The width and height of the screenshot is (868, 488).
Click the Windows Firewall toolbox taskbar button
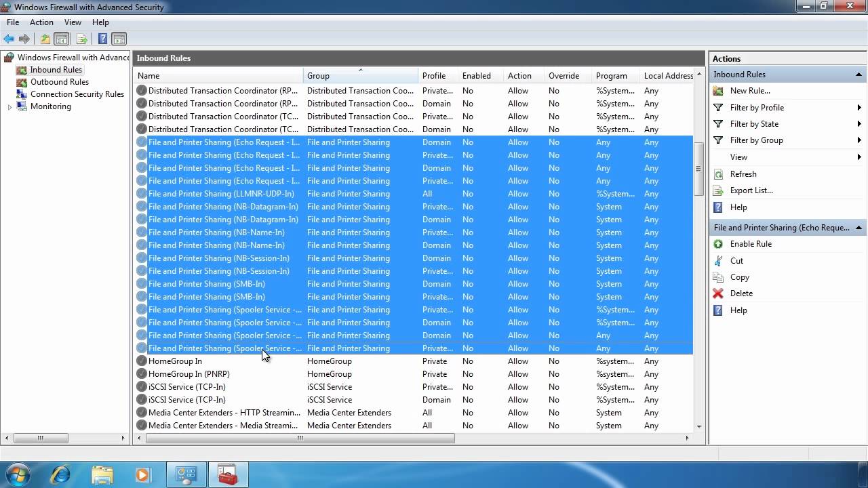click(x=228, y=474)
